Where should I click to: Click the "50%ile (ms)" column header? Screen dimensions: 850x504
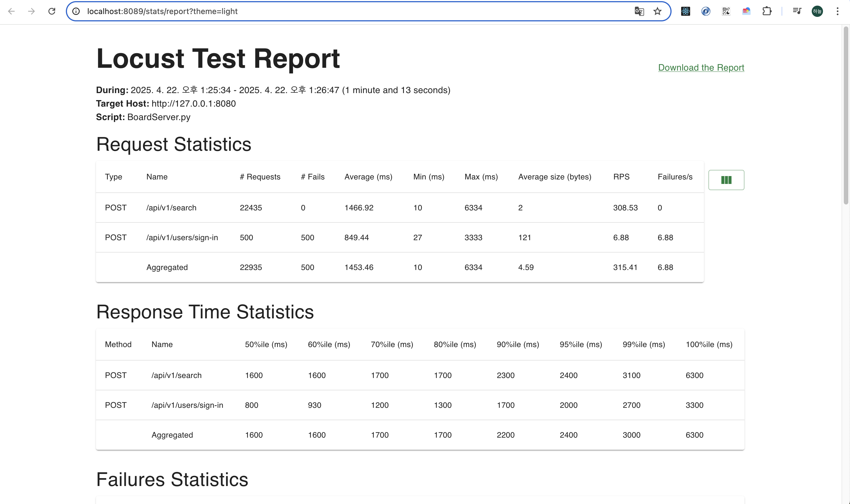(x=266, y=345)
